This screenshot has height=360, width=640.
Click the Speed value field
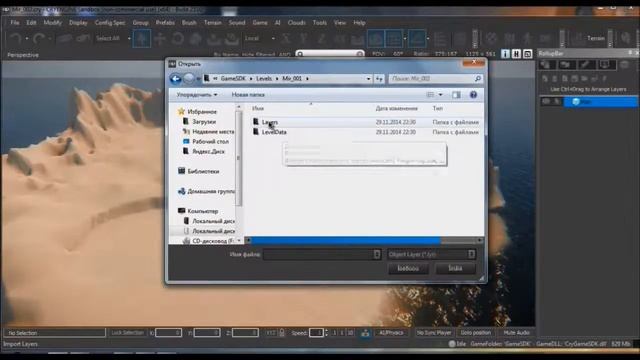(316, 333)
